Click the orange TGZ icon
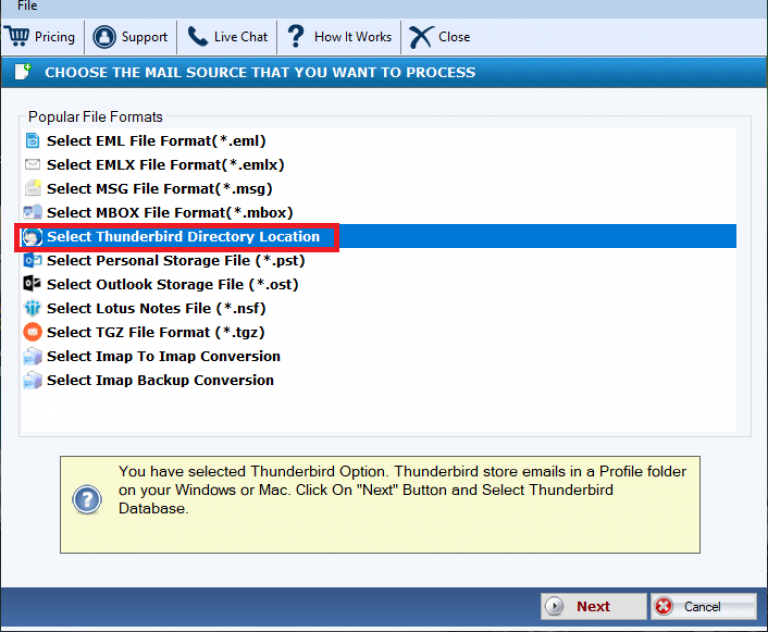768x632 pixels. (32, 332)
